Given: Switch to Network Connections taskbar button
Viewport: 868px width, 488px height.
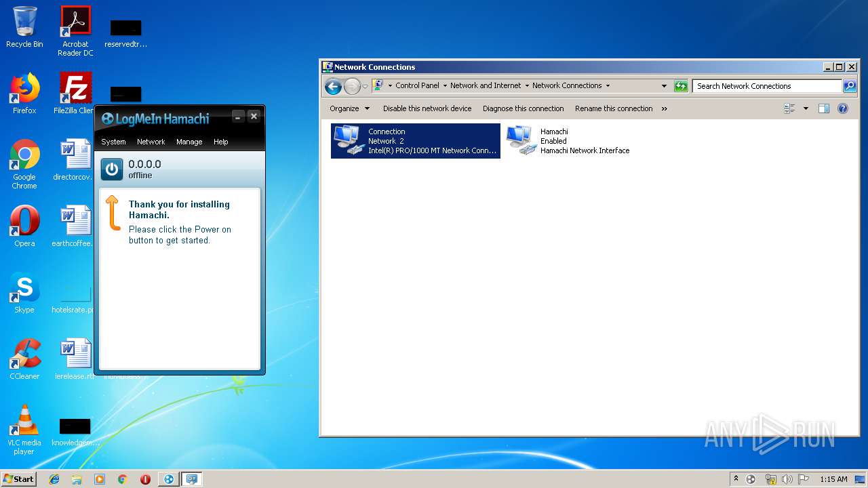Looking at the screenshot, I should click(192, 479).
